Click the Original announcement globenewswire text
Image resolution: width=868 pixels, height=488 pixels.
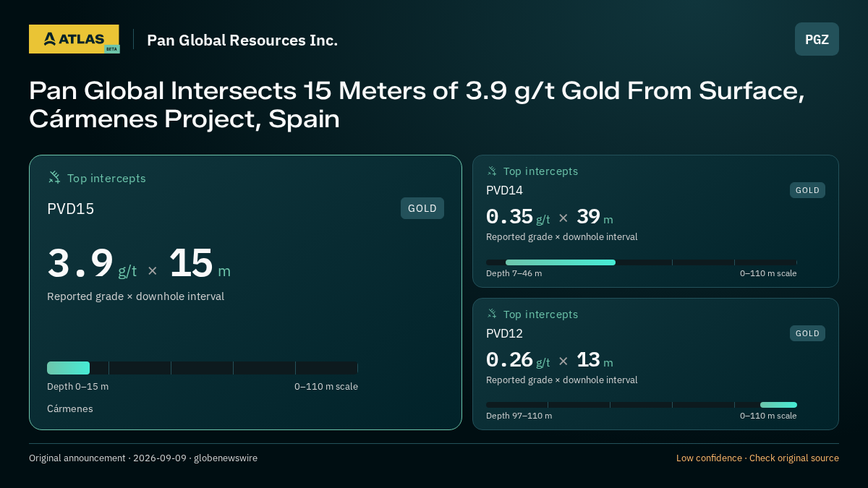[x=143, y=458]
